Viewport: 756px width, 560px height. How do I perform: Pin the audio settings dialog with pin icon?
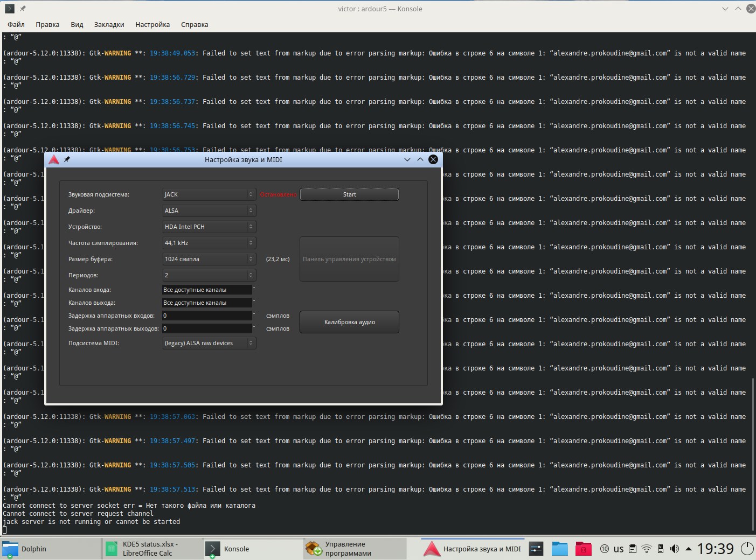(x=67, y=159)
